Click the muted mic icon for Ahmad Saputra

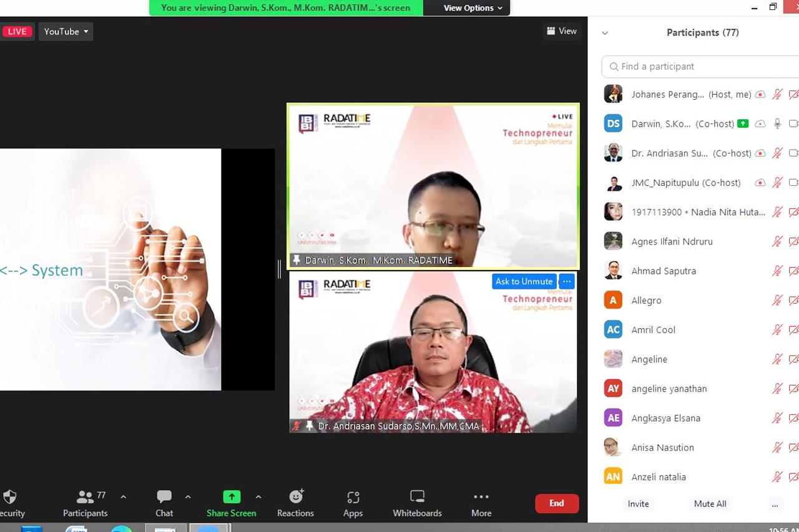point(777,271)
